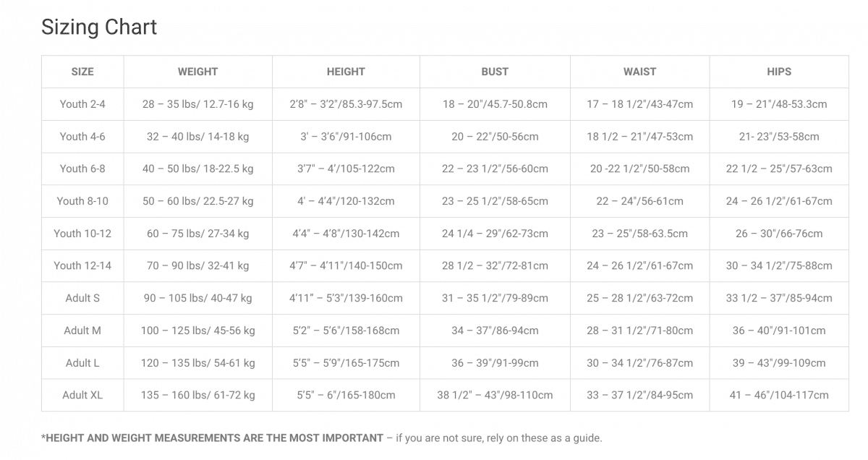Screen dimensions: 868x460
Task: Click the Adult L size cell
Action: coord(82,363)
